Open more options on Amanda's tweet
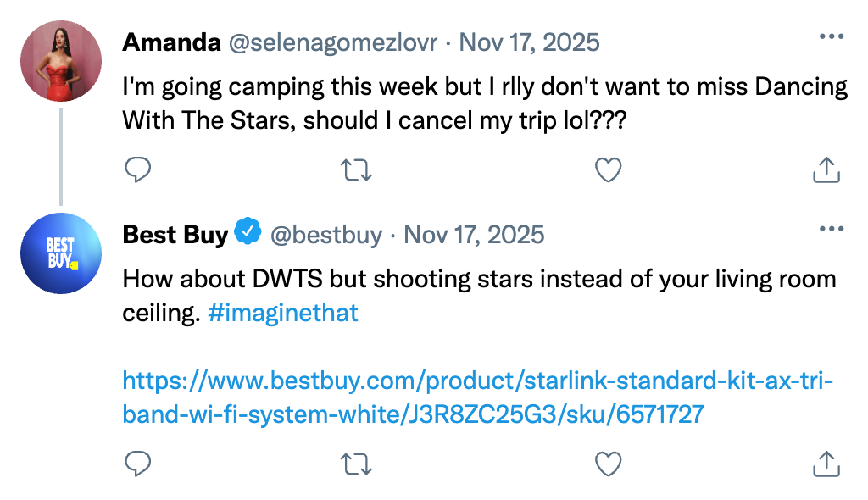The width and height of the screenshot is (868, 500). (831, 38)
